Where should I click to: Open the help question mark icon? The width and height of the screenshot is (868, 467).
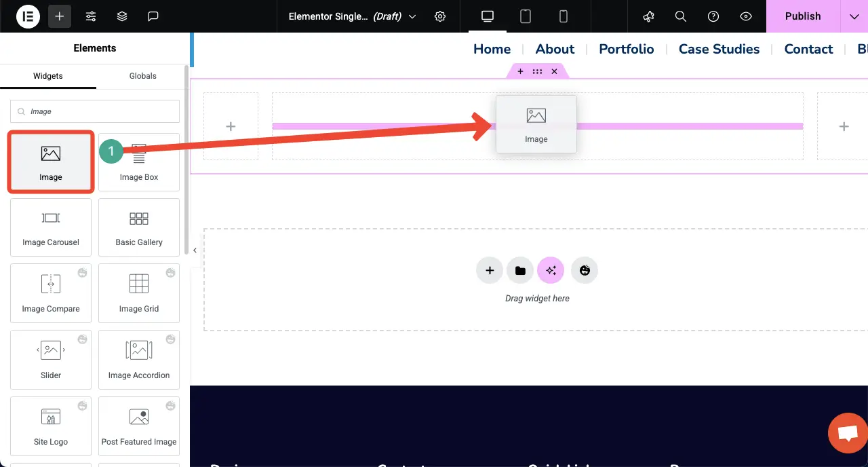click(x=713, y=16)
